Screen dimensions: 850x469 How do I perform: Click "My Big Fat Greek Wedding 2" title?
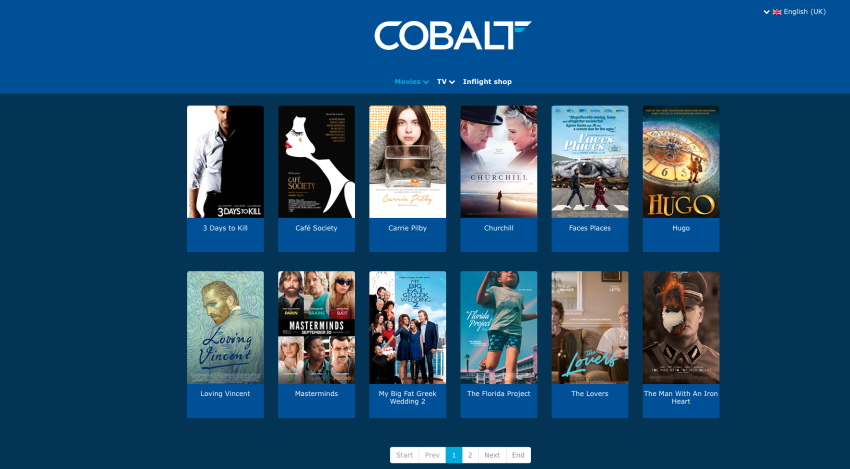(x=408, y=398)
